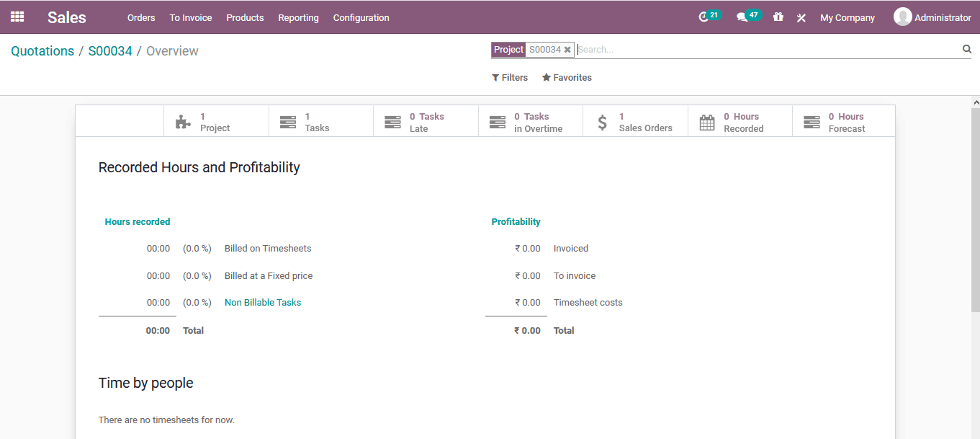Remove the S00034 project filter tag
The image size is (980, 439).
coord(567,50)
